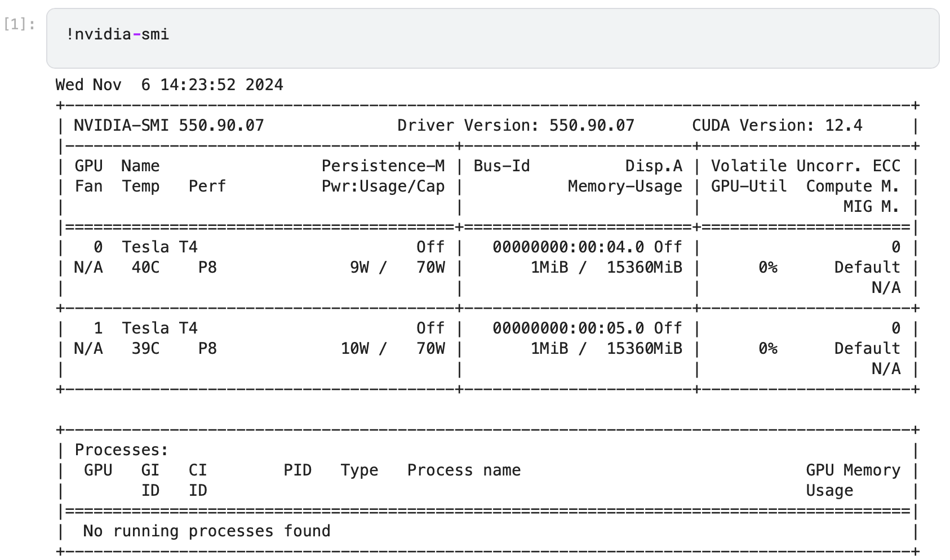
Task: Click the Processes: section label
Action: pyautogui.click(x=121, y=450)
